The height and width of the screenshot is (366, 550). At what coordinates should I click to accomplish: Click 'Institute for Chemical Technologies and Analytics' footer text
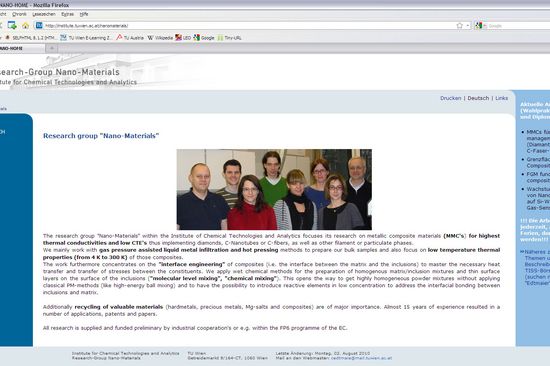click(126, 353)
